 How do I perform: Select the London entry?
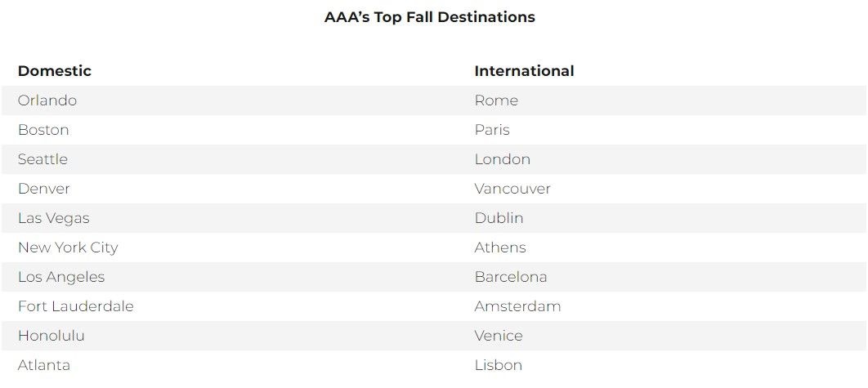[502, 158]
